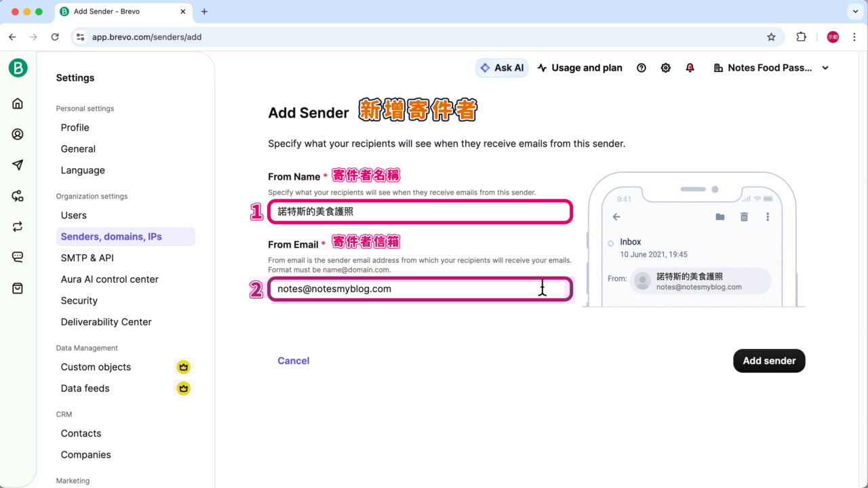
Task: Expand the Notes Food Pass organization dropdown
Action: [771, 67]
